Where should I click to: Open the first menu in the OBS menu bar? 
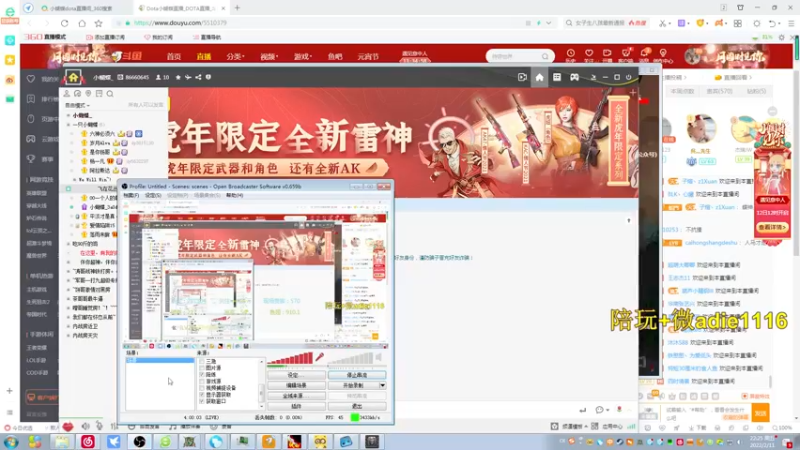click(x=131, y=195)
